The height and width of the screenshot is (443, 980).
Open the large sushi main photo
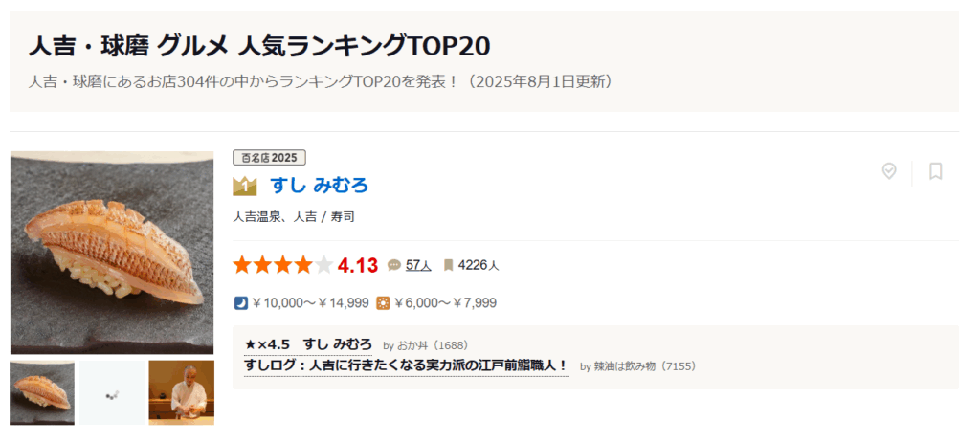point(112,253)
